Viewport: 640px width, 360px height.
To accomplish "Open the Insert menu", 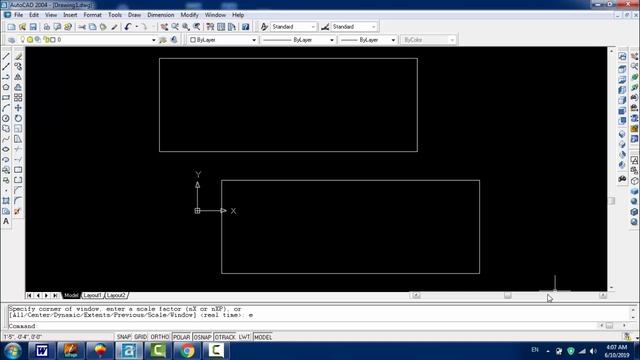I will pyautogui.click(x=70, y=15).
